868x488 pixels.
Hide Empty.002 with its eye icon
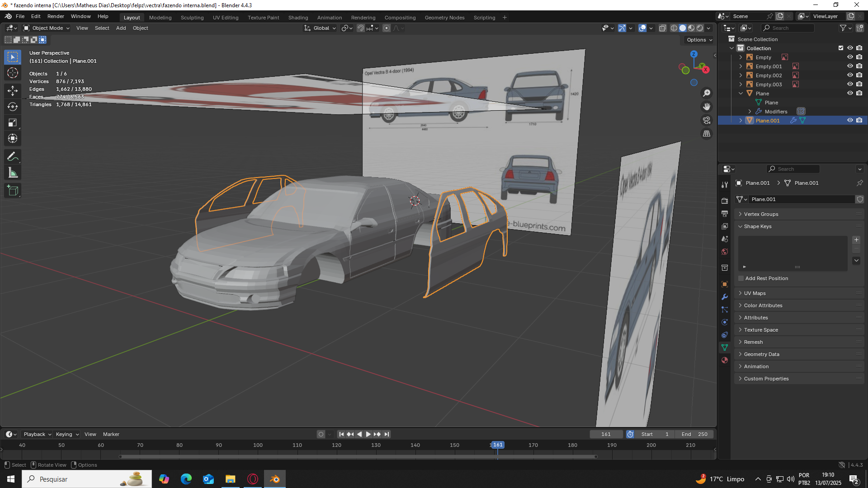tap(849, 75)
